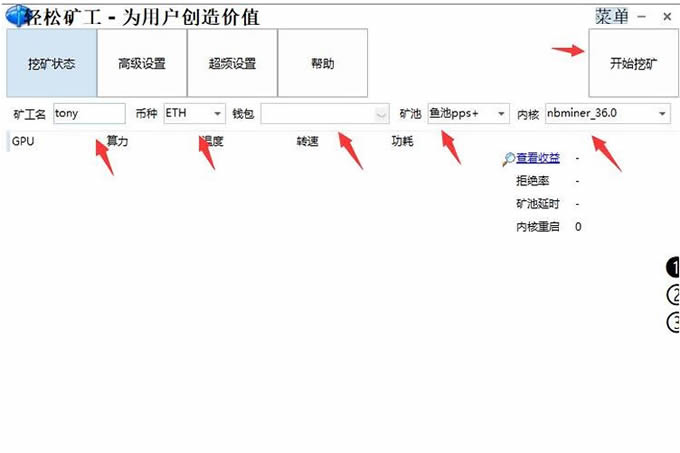Switch to the 挖矿状态 tab
680x453 pixels.
click(x=52, y=63)
